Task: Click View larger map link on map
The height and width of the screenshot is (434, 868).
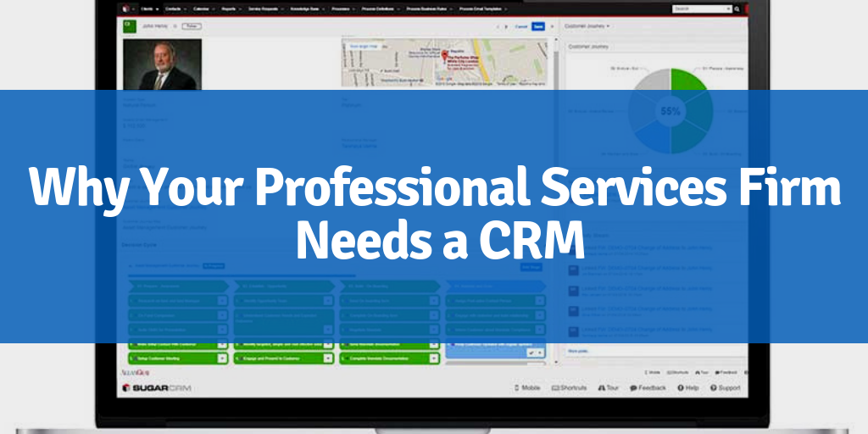Action: [364, 47]
